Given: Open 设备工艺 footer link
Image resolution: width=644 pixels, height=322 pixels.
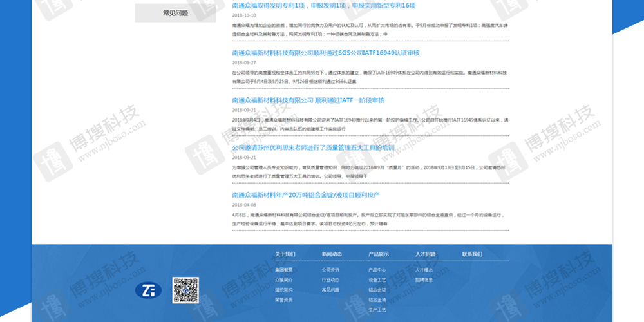Looking at the screenshot, I should pyautogui.click(x=377, y=280).
